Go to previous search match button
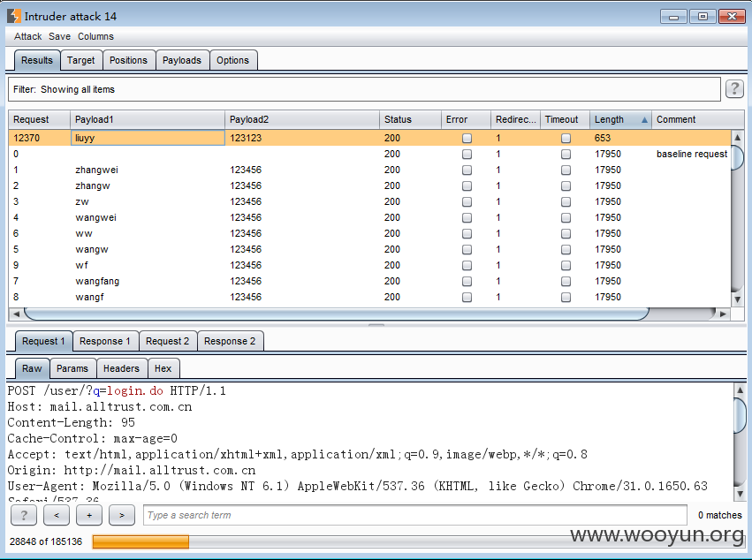Viewport: 752px width, 560px height. point(57,516)
